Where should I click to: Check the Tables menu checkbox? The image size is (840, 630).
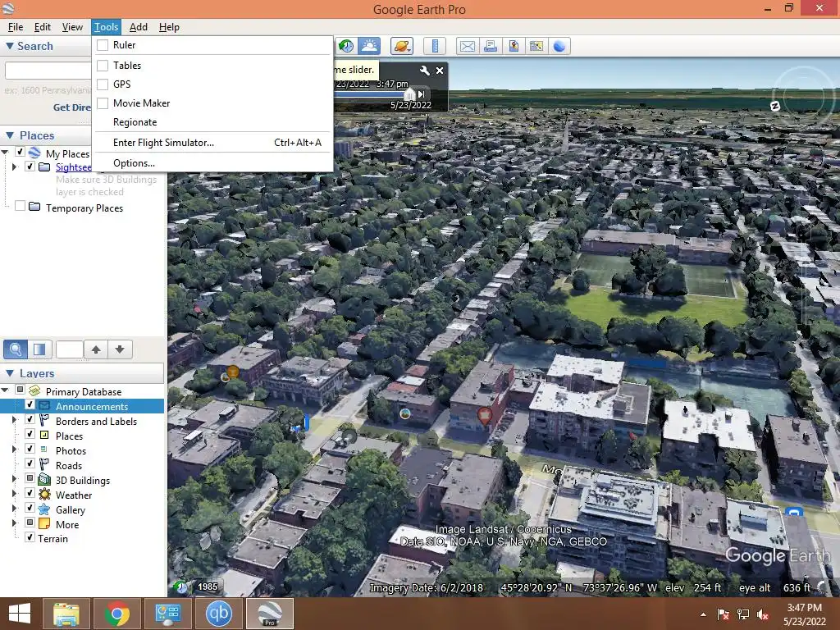click(103, 66)
